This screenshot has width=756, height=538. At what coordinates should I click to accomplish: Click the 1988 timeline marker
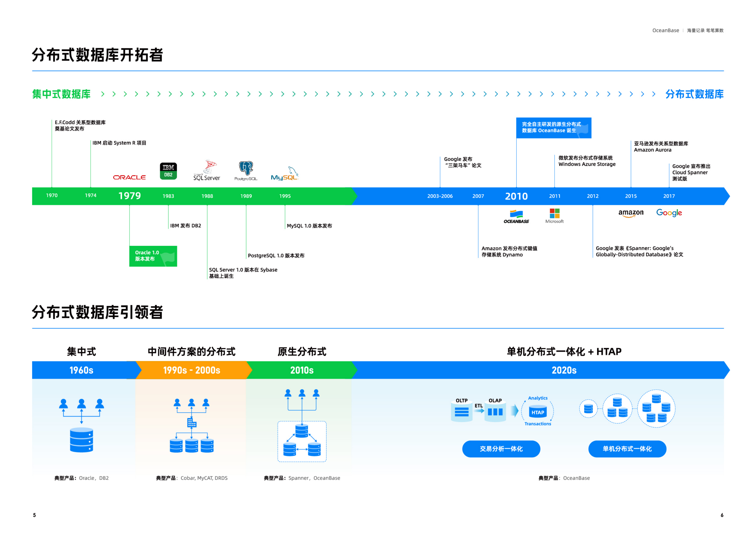coord(207,196)
